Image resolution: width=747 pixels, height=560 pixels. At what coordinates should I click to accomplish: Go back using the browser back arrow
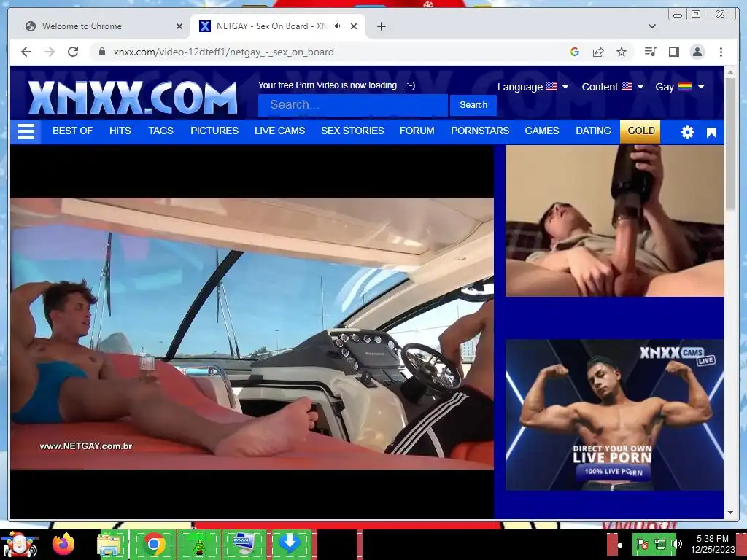point(26,52)
